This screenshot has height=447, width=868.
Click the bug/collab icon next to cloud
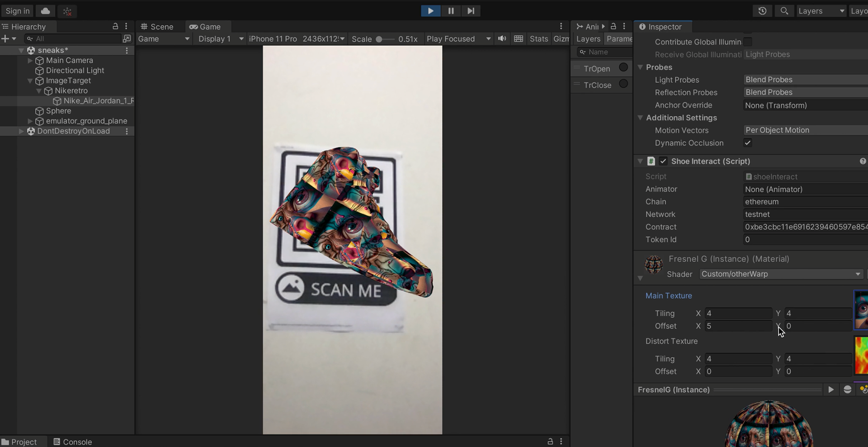click(x=67, y=11)
